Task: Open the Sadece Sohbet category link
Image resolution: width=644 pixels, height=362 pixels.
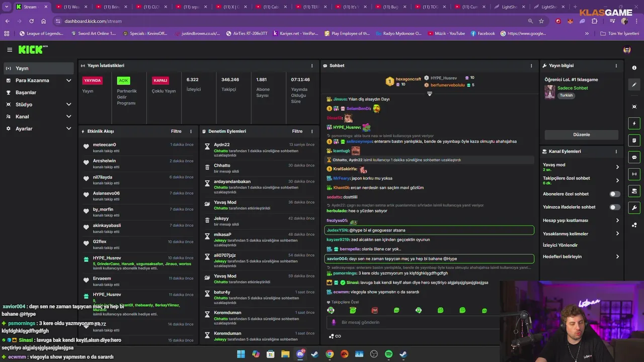Action: 573,88
